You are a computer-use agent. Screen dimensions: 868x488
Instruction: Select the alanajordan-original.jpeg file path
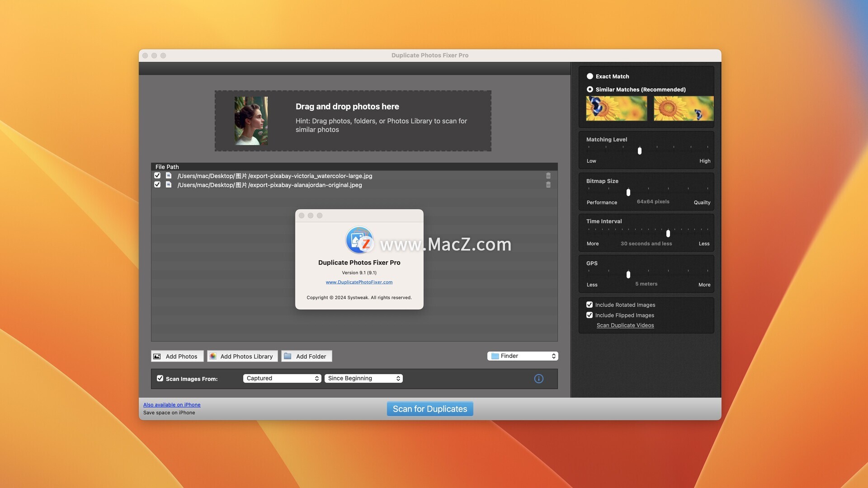point(269,185)
